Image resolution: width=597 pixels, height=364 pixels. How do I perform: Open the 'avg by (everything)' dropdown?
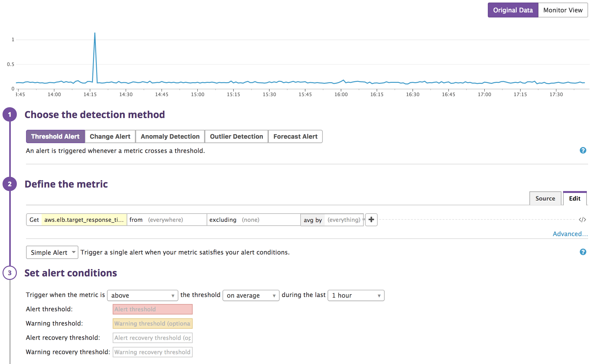(x=344, y=220)
